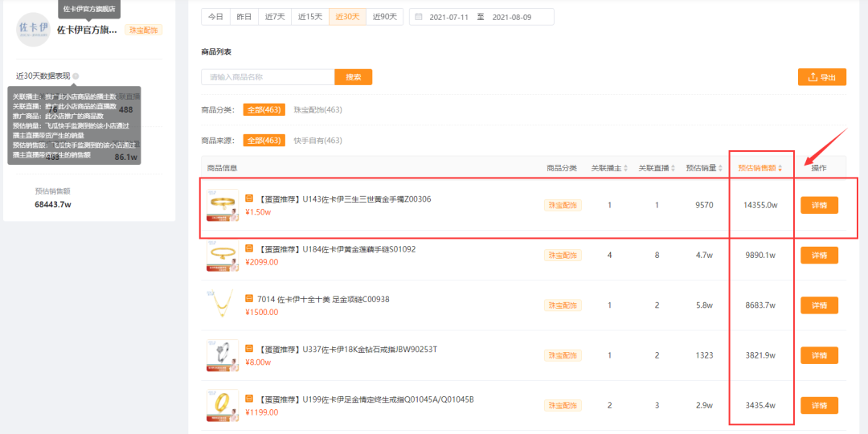Select the 昨日 time range tab
The height and width of the screenshot is (434, 868).
click(244, 17)
